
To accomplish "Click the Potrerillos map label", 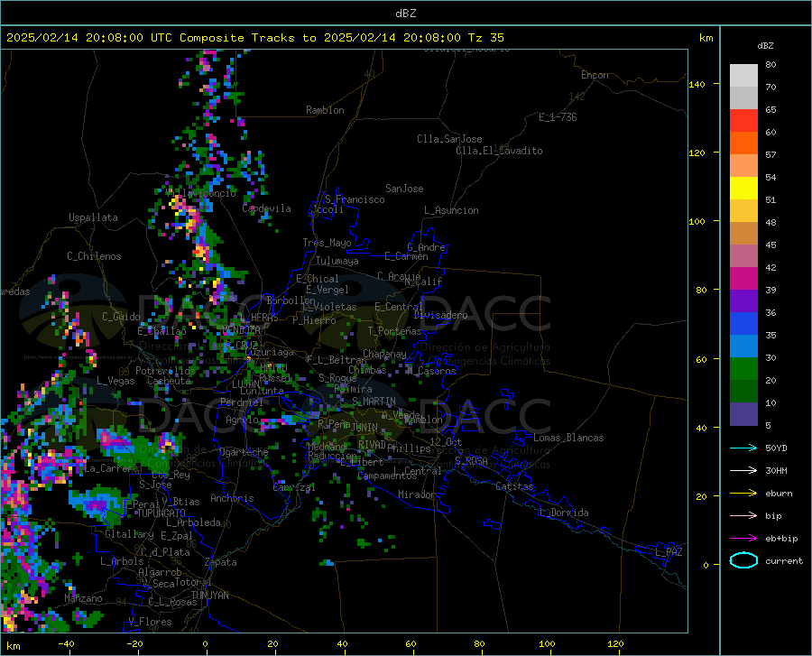I will click(165, 371).
